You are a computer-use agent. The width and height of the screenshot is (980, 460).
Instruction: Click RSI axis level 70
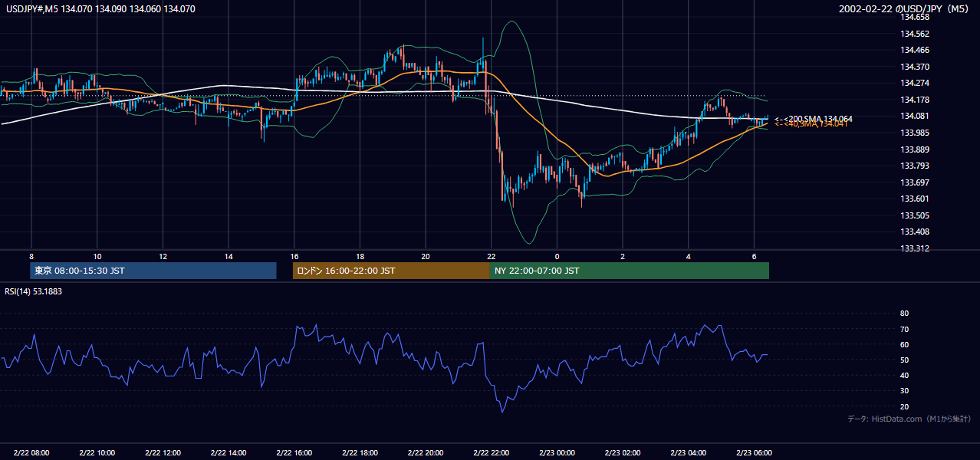(x=904, y=329)
